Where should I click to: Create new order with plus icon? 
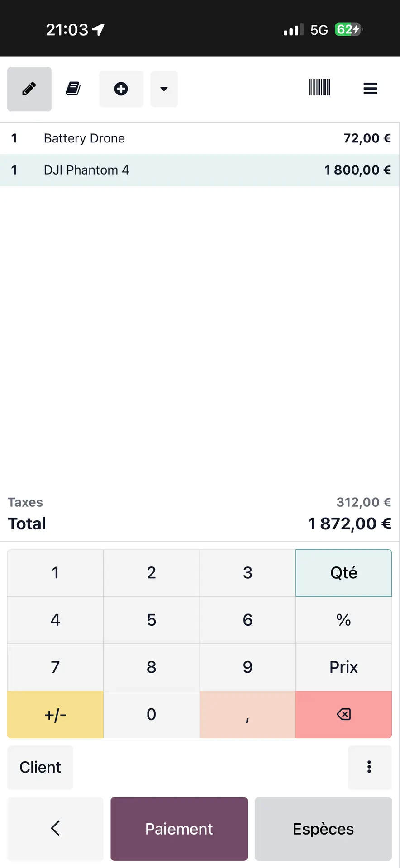tap(121, 89)
